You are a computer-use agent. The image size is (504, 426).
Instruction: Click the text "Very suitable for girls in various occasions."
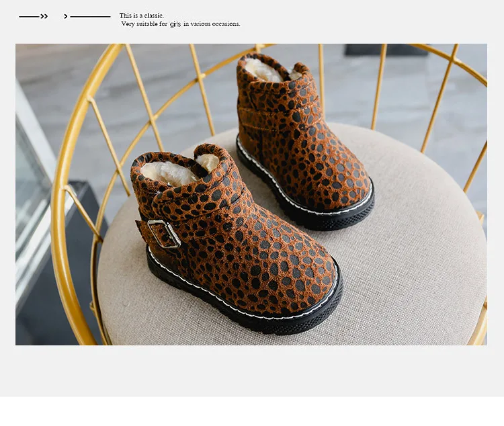tap(181, 24)
